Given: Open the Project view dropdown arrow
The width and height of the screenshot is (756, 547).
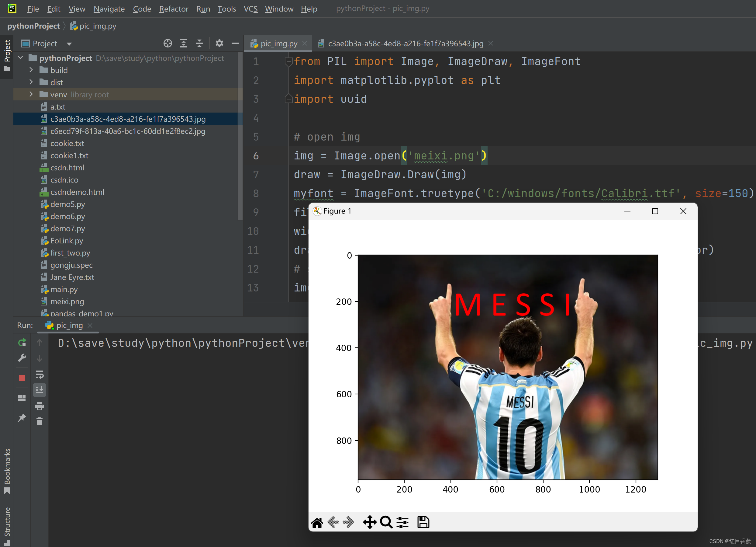Looking at the screenshot, I should [x=69, y=44].
